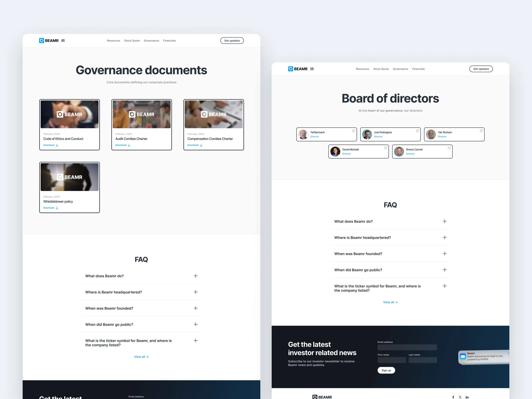Click the expand icon on Osnat Michaeli card
Image resolution: width=532 pixels, height=399 pixels.
coord(385,148)
